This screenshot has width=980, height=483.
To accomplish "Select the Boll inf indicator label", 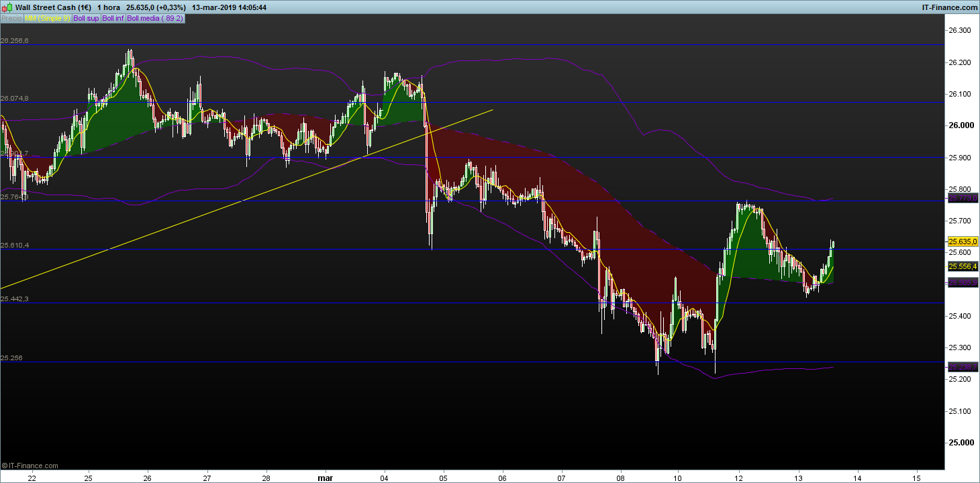I will coord(113,19).
